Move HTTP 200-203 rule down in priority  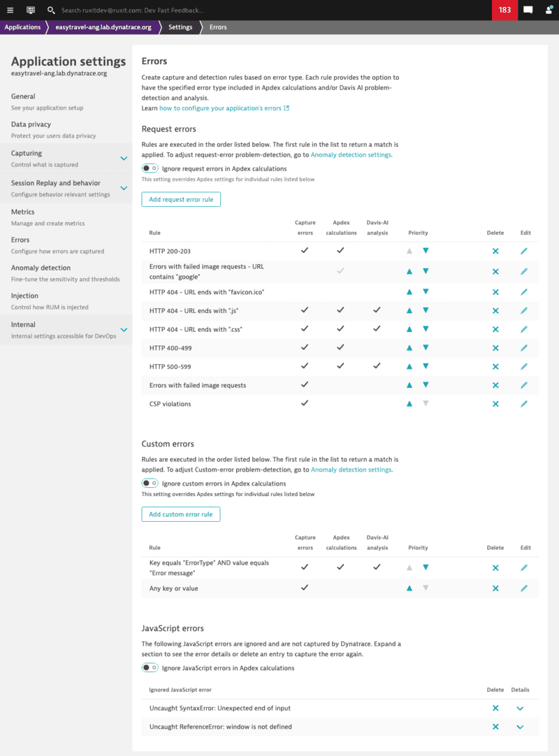coord(426,251)
